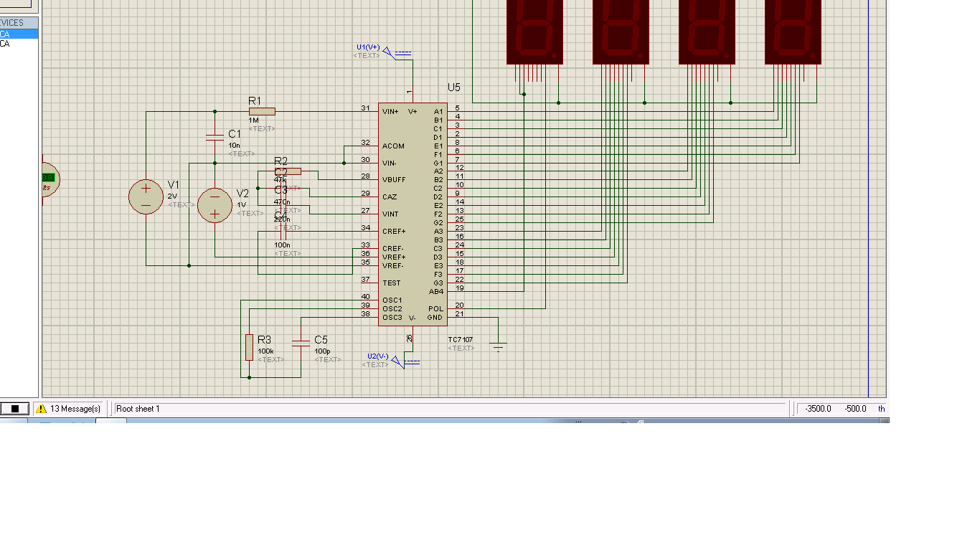
Task: Select the unhighlighted entry in DEVICES list
Action: [19, 44]
